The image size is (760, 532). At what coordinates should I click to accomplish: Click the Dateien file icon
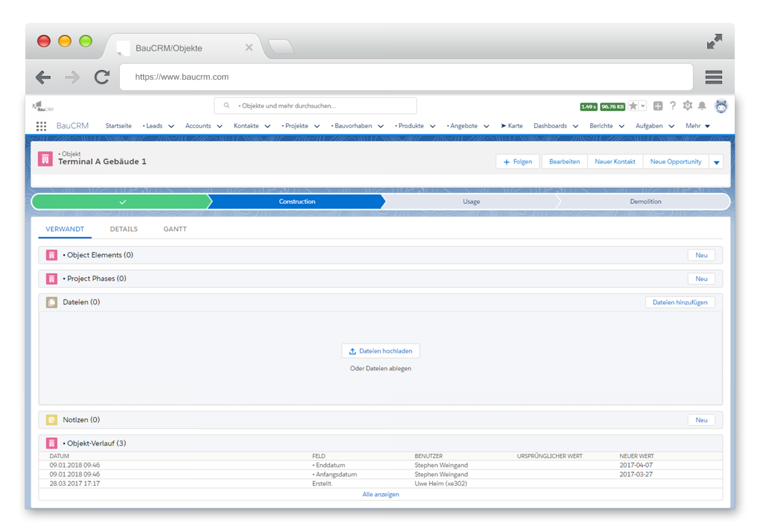pyautogui.click(x=51, y=302)
